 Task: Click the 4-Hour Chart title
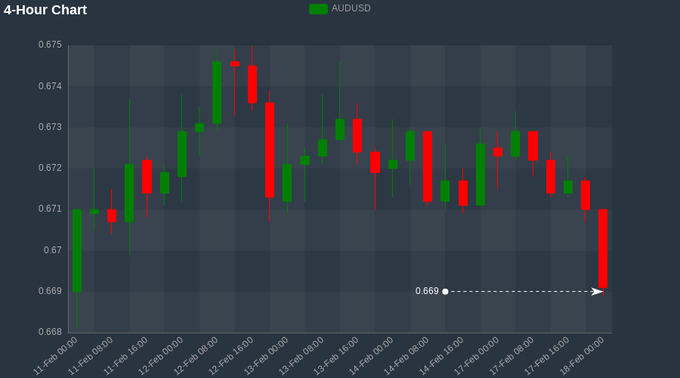(45, 10)
